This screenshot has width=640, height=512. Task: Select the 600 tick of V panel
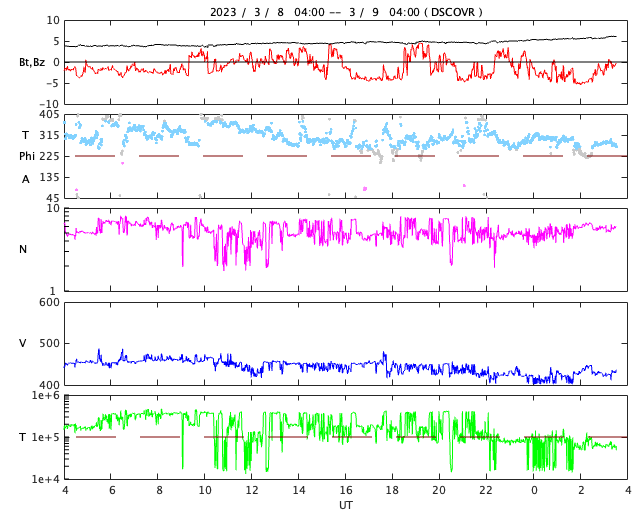49,302
